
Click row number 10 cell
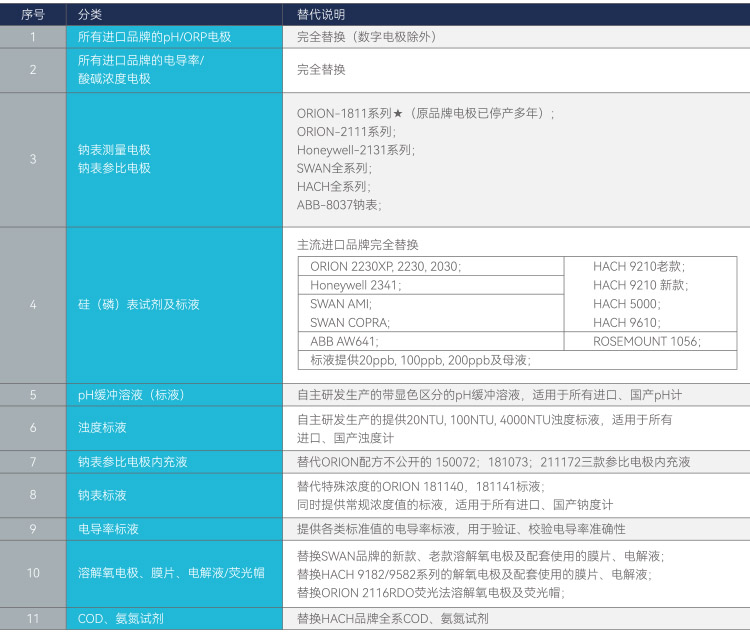[x=33, y=573]
